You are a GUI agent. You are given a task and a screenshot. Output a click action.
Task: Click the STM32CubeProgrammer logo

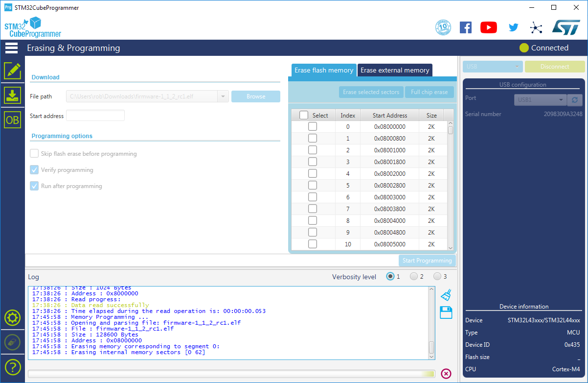(x=33, y=27)
